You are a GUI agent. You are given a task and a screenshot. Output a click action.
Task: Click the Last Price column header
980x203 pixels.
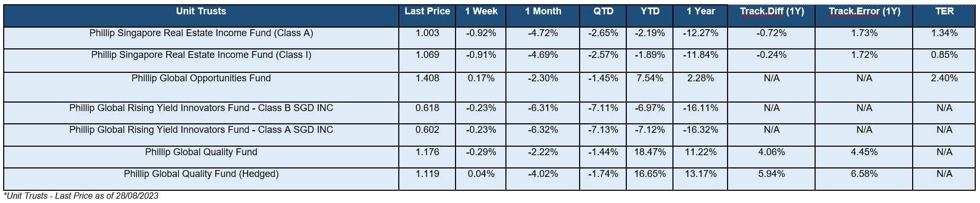[427, 11]
